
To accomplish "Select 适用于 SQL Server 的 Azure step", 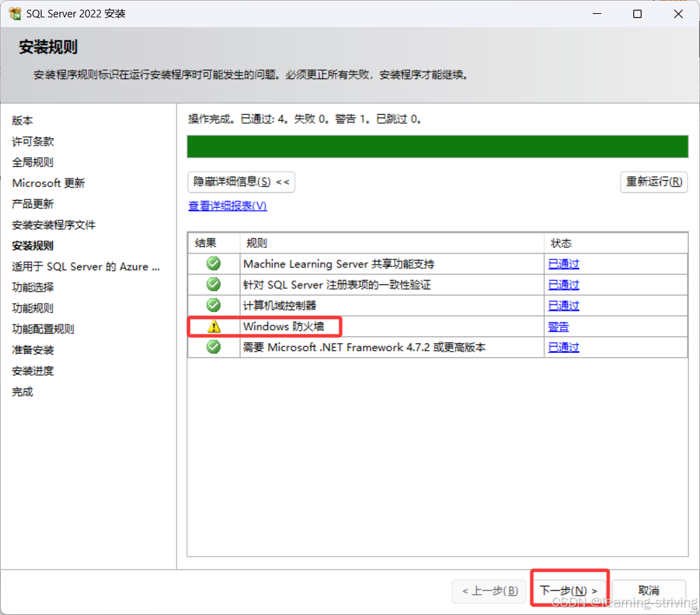I will click(x=86, y=267).
